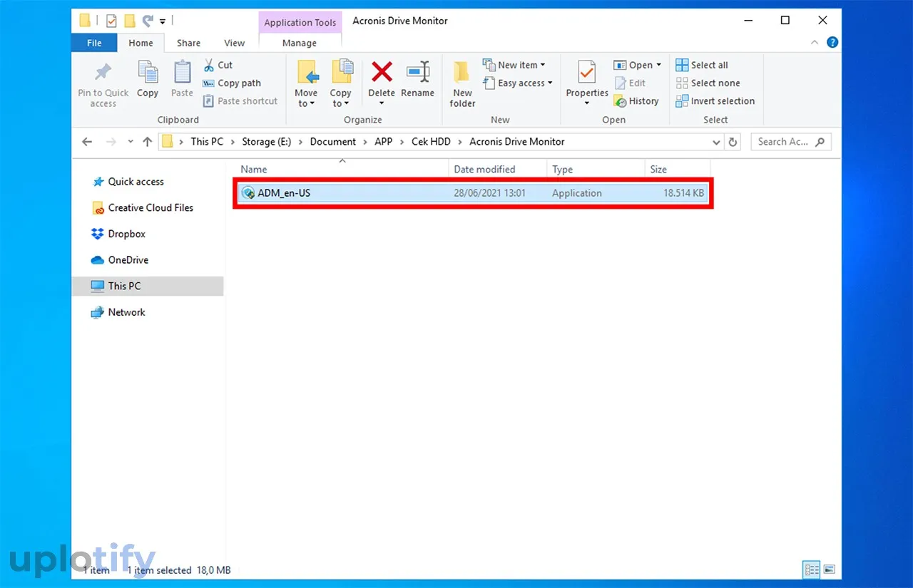Click the Copy button in Clipboard group

pyautogui.click(x=148, y=80)
